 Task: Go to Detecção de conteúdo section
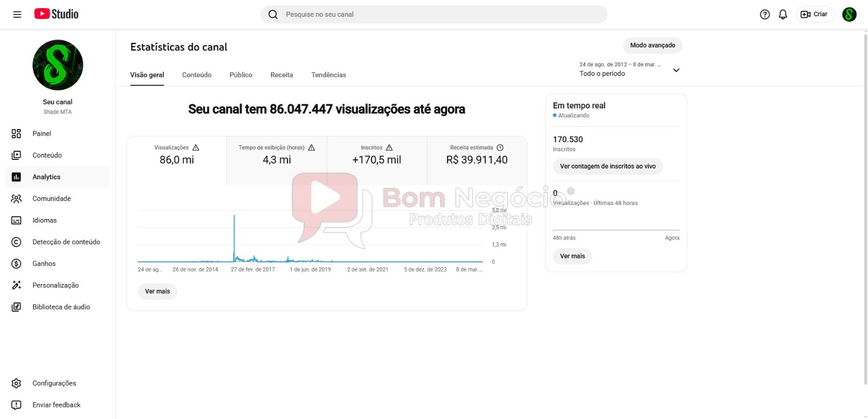click(66, 242)
